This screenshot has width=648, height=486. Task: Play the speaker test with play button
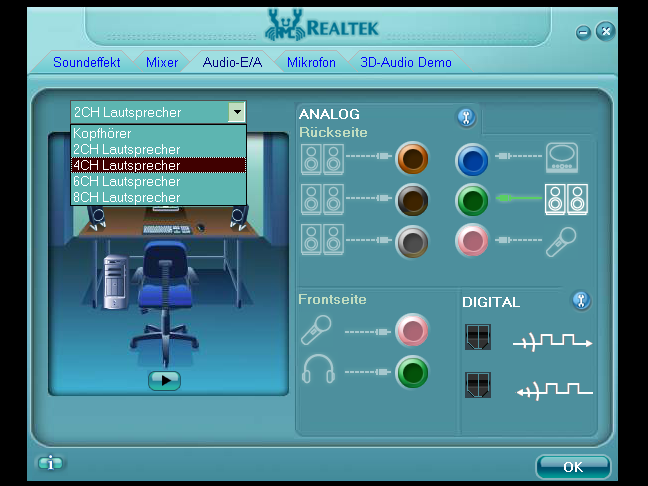click(x=164, y=381)
